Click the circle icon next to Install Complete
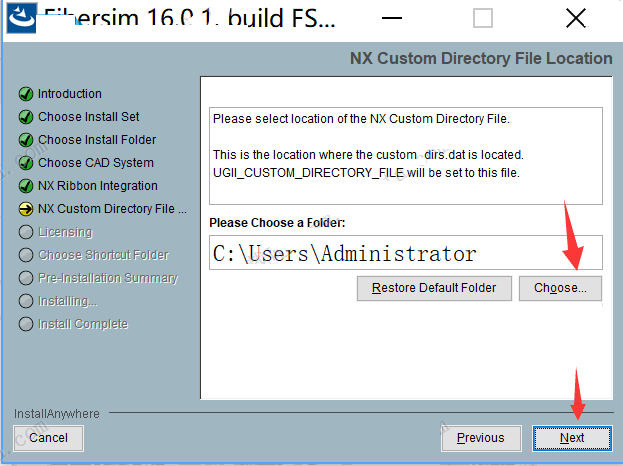This screenshot has width=623, height=466. [26, 324]
